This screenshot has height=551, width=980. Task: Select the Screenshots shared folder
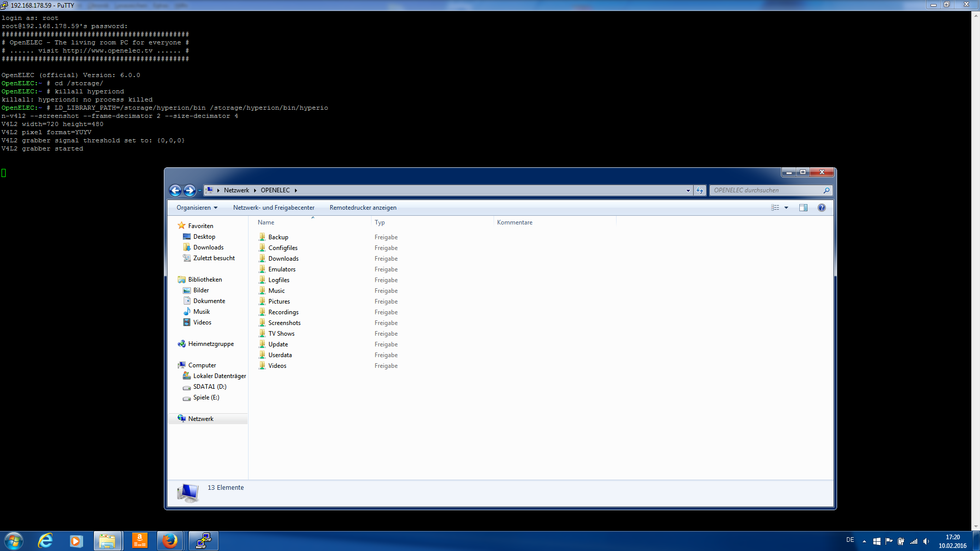pyautogui.click(x=284, y=323)
